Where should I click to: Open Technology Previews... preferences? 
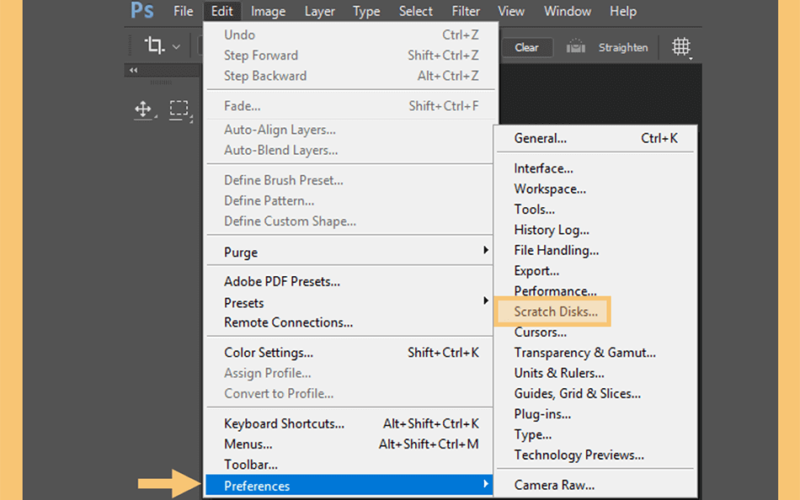(595, 455)
